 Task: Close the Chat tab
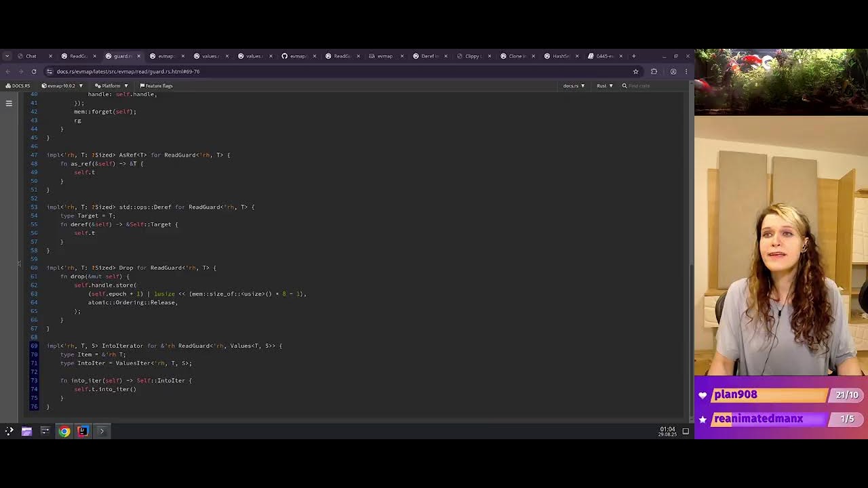click(50, 56)
